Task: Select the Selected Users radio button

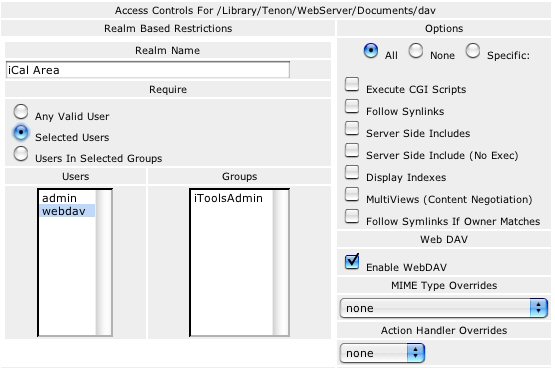Action: point(21,132)
